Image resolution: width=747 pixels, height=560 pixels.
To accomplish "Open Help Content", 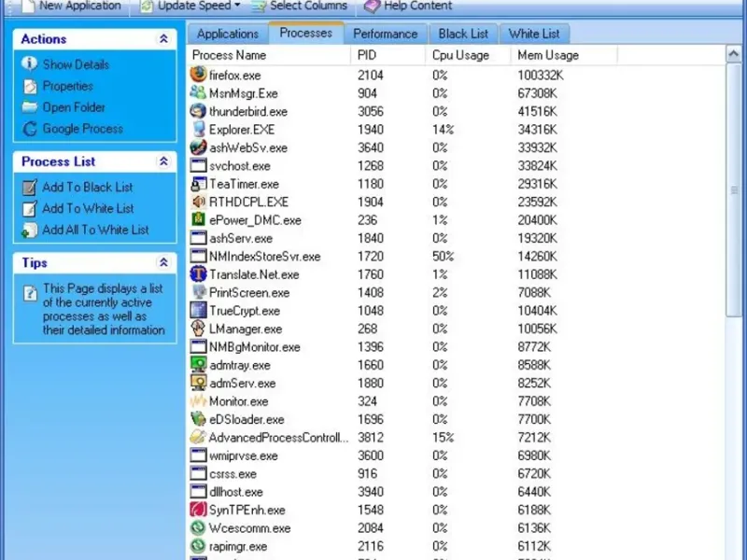I will 408,6.
